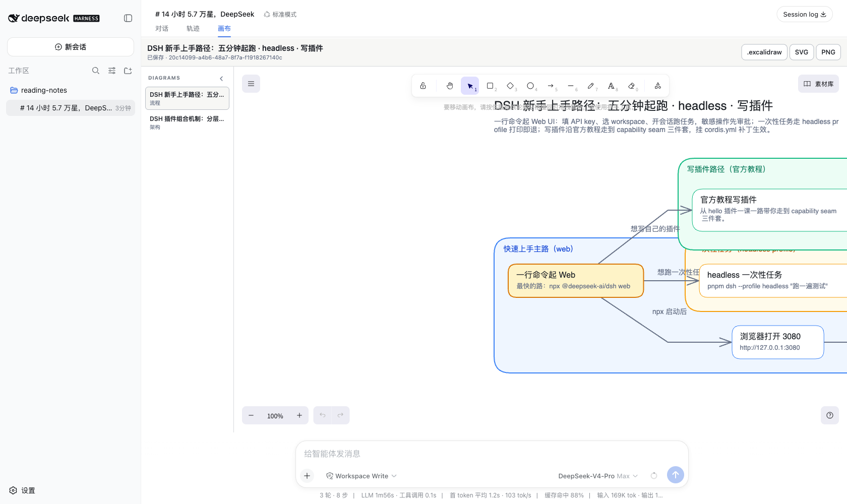The height and width of the screenshot is (504, 847).
Task: Click the undo arrow
Action: 323,415
